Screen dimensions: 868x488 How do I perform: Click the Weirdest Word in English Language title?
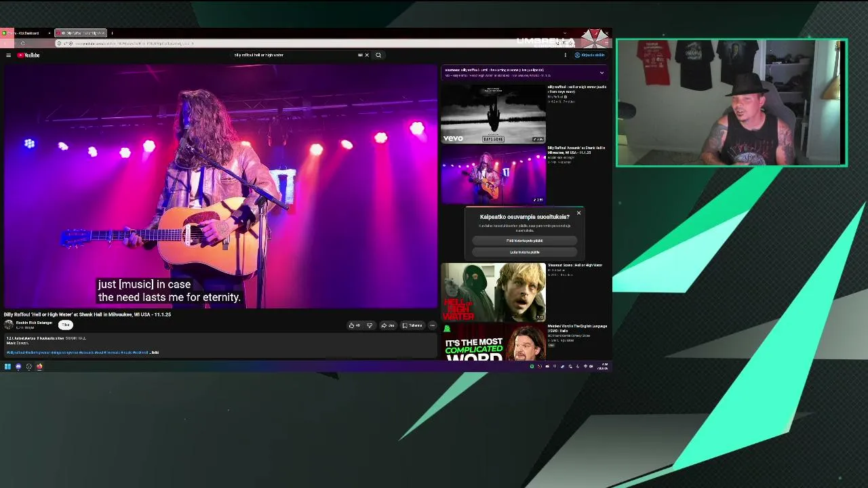pos(577,328)
